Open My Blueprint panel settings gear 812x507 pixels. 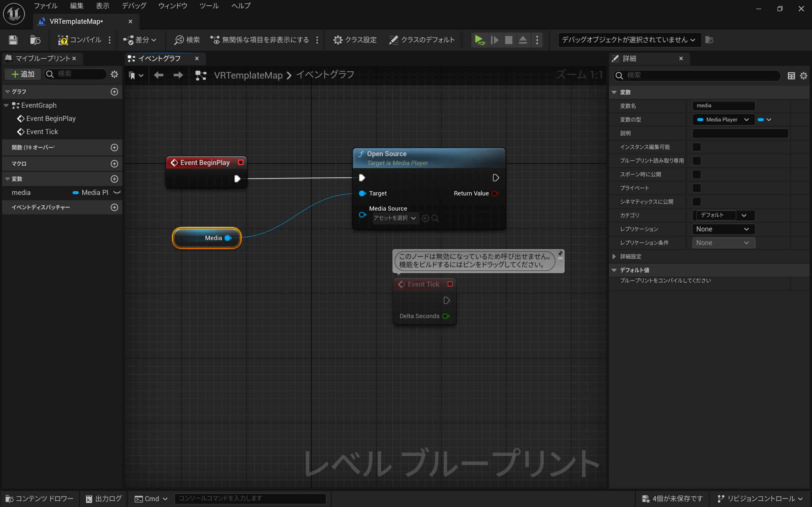tap(115, 74)
